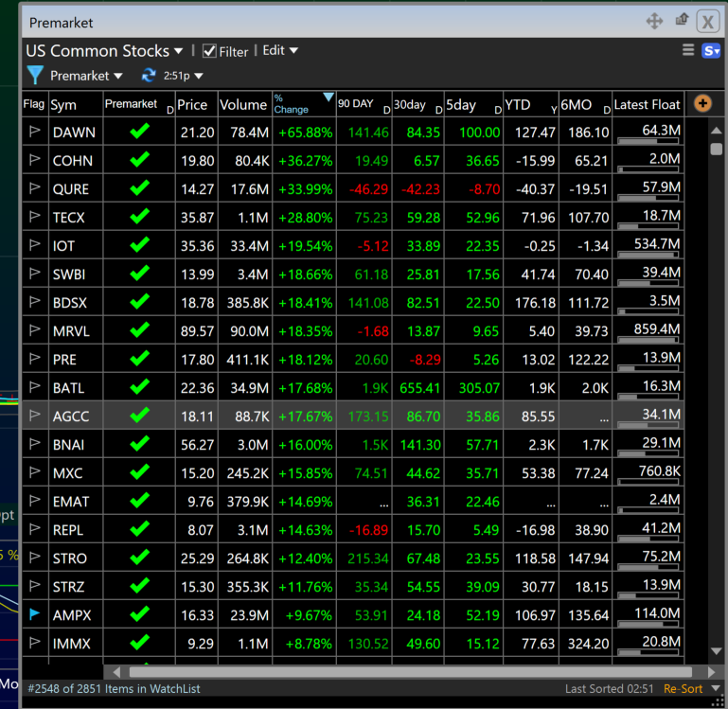Click the % Change sort arrow indicator
The width and height of the screenshot is (728, 709).
point(328,97)
